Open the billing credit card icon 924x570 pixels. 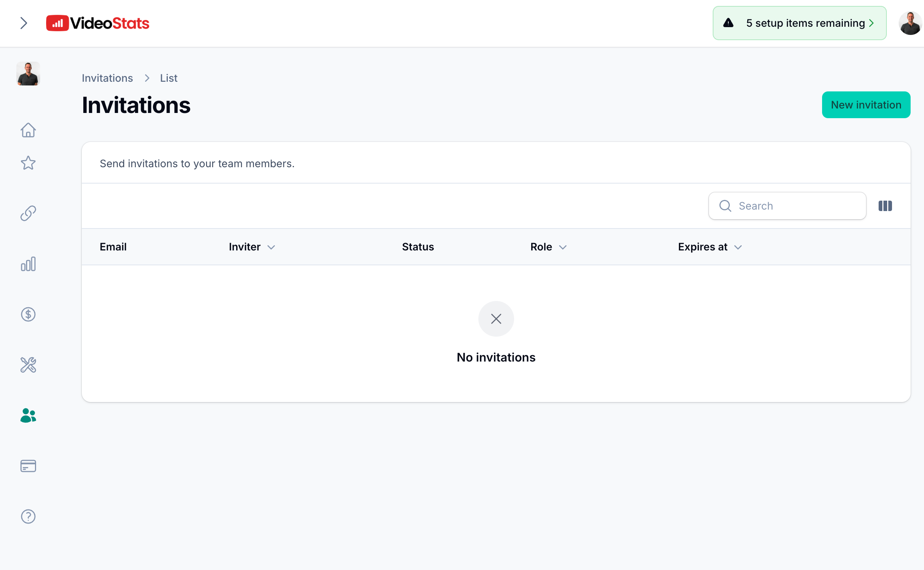(28, 466)
